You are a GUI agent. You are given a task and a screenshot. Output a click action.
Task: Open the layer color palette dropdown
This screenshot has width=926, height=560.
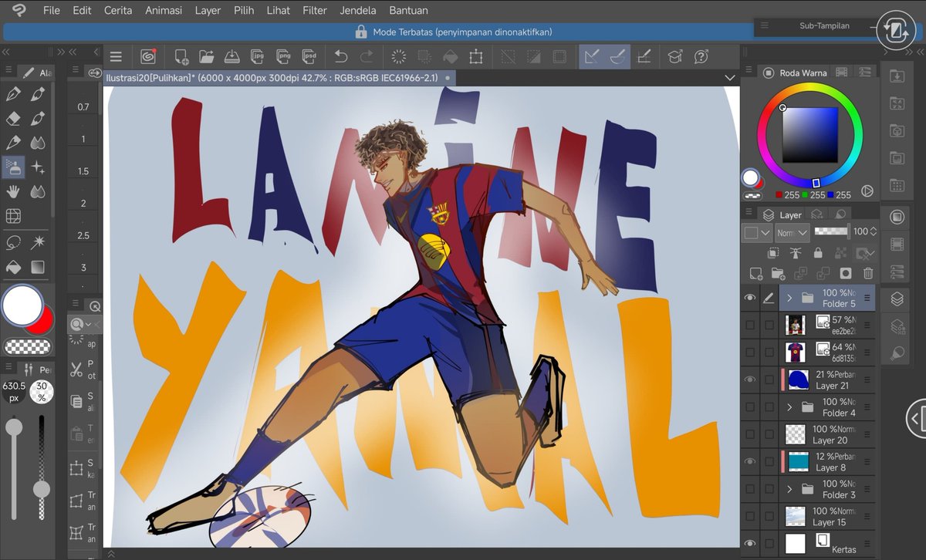click(x=757, y=231)
